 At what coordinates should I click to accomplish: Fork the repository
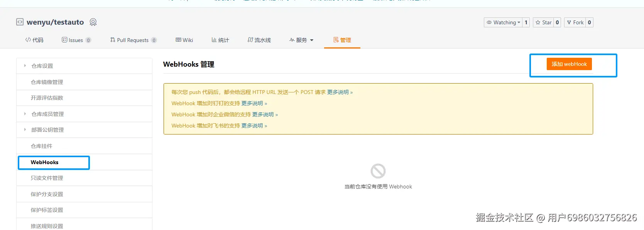point(575,22)
